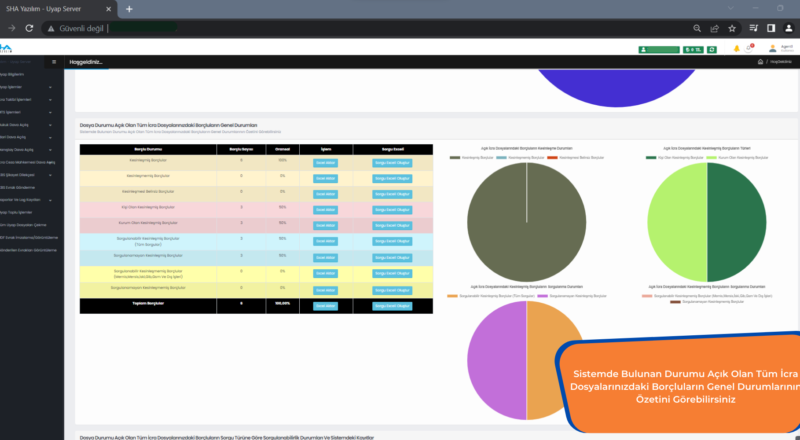Click Excel Aktar for Kesinleşmiş Borçlular row
This screenshot has width=800, height=440.
tap(324, 161)
